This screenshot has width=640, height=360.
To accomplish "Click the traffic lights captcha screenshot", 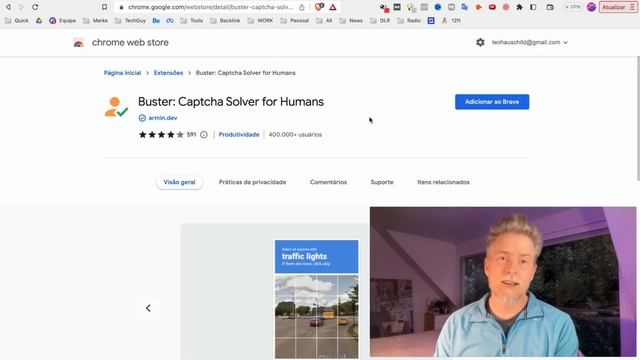I will [317, 299].
